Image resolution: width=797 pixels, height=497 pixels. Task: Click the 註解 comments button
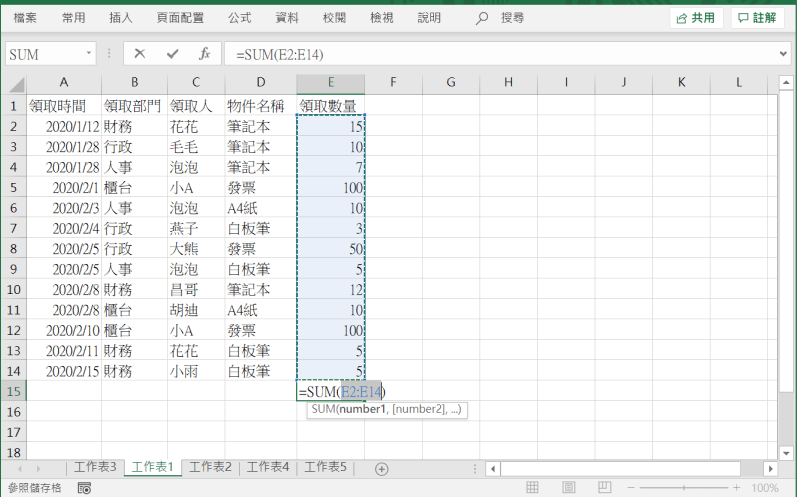pos(757,18)
